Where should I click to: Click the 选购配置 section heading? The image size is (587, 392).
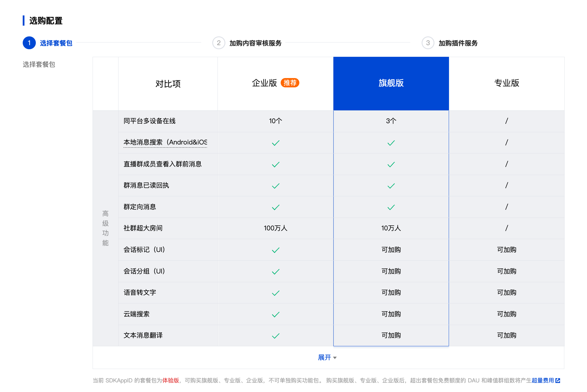tap(46, 21)
